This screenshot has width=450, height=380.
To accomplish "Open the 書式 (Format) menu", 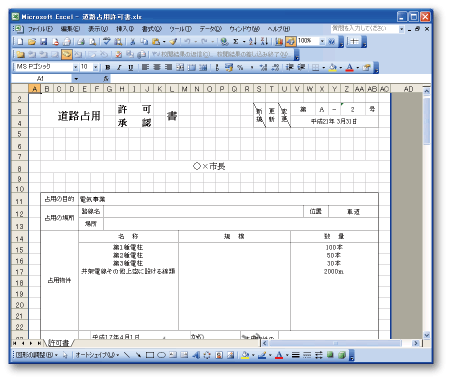I will click(x=152, y=29).
